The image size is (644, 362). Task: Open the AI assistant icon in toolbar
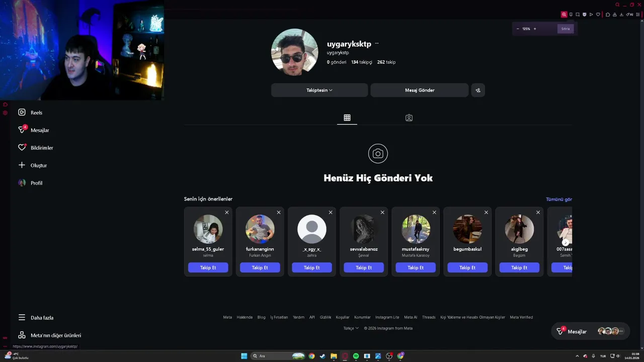point(629,15)
